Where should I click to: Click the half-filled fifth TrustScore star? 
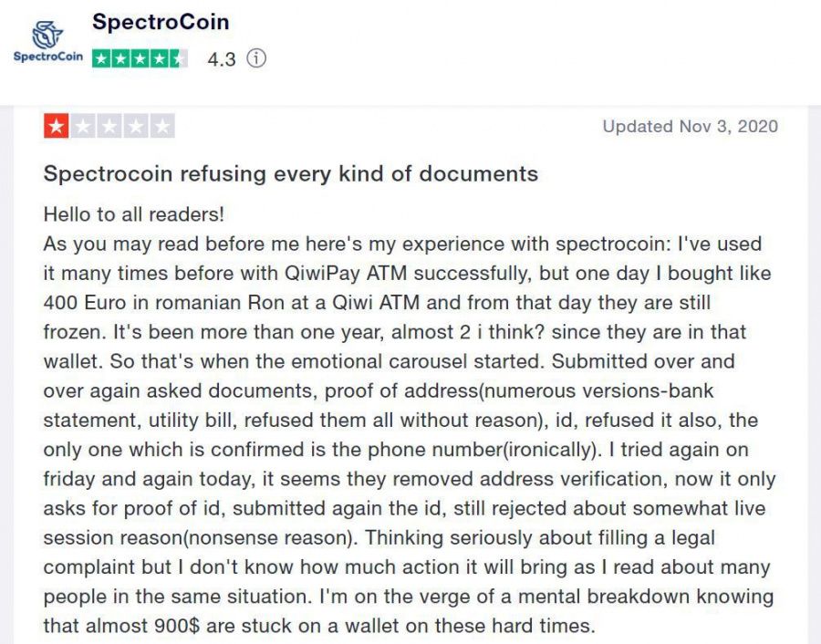pyautogui.click(x=178, y=59)
